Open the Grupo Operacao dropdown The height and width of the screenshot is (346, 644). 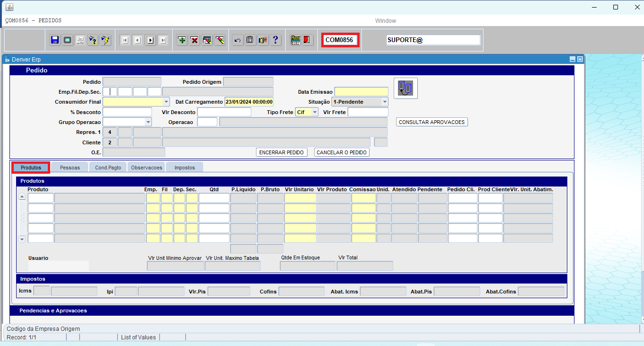[148, 122]
